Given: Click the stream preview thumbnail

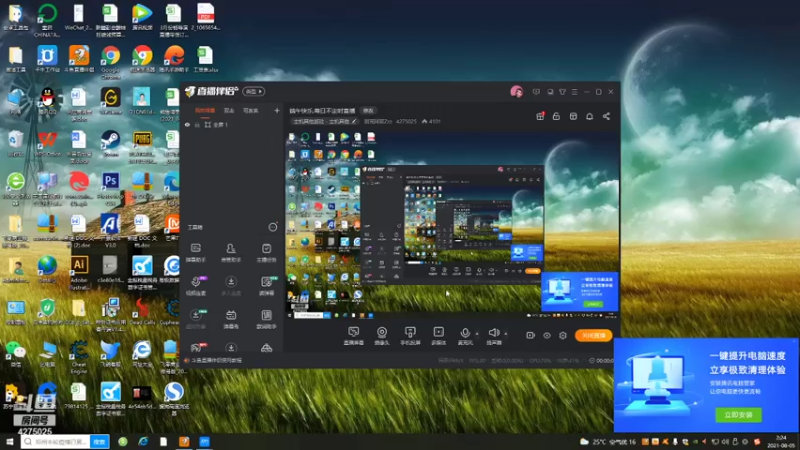Looking at the screenshot, I should click(x=452, y=225).
